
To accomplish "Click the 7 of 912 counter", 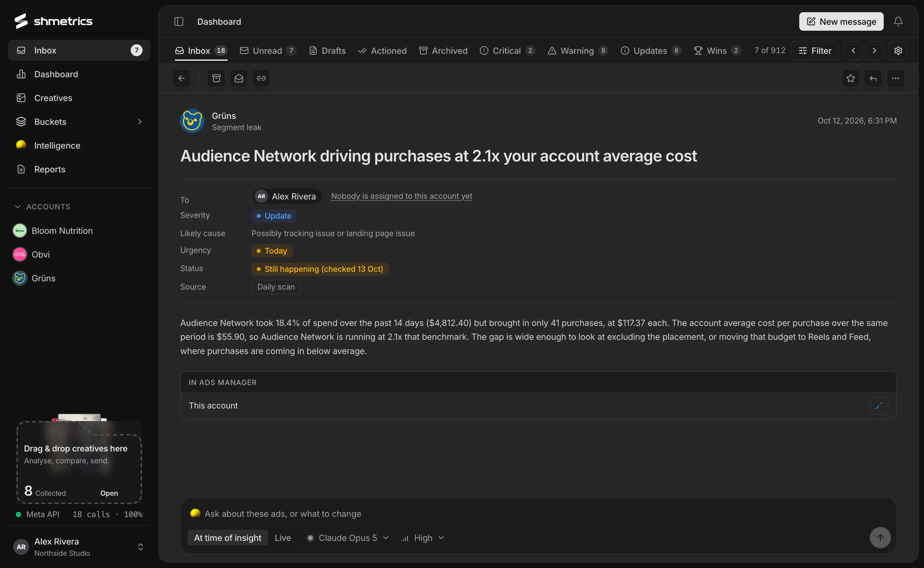I will click(x=770, y=50).
